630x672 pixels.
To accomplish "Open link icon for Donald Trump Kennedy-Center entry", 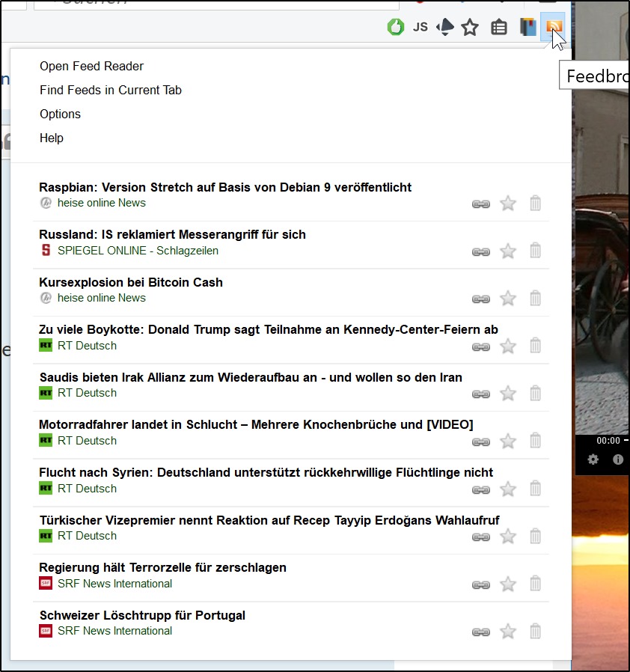I will (481, 346).
